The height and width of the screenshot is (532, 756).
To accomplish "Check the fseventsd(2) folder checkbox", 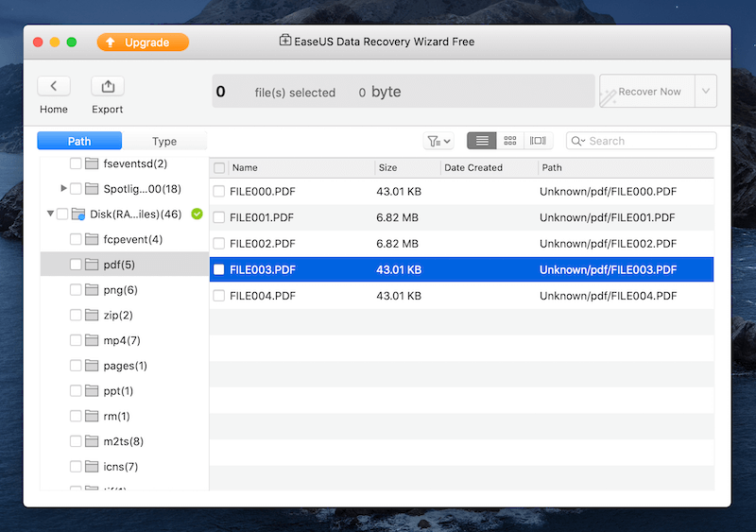I will tap(76, 163).
